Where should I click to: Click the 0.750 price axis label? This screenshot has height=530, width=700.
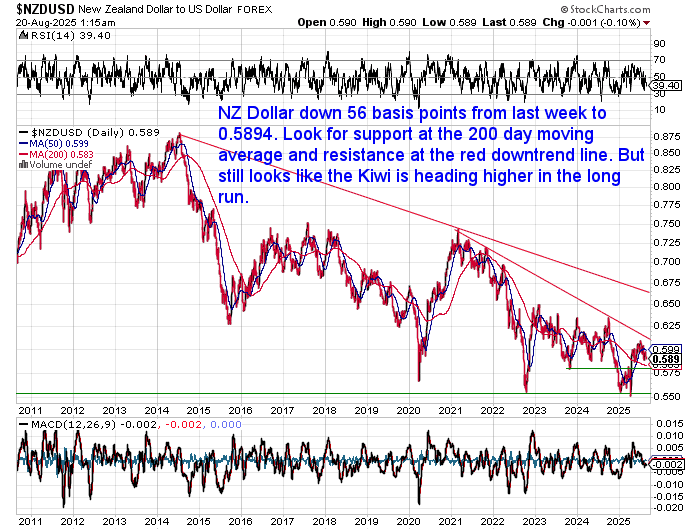click(667, 224)
